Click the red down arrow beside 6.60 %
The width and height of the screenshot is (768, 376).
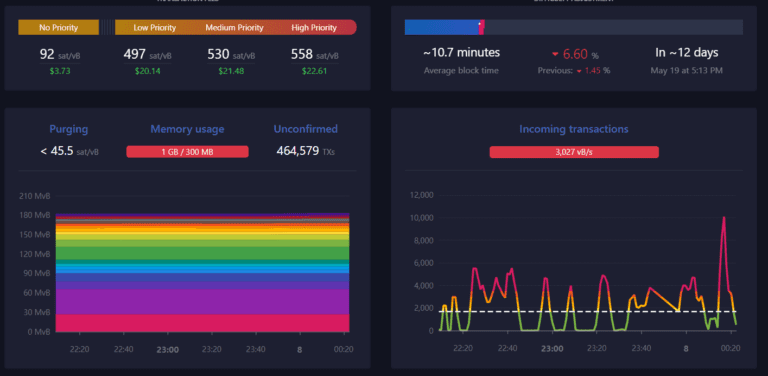coord(555,54)
